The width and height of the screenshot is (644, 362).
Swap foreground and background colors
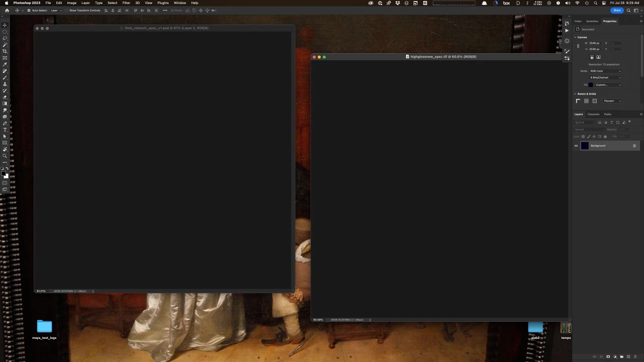(x=7, y=168)
